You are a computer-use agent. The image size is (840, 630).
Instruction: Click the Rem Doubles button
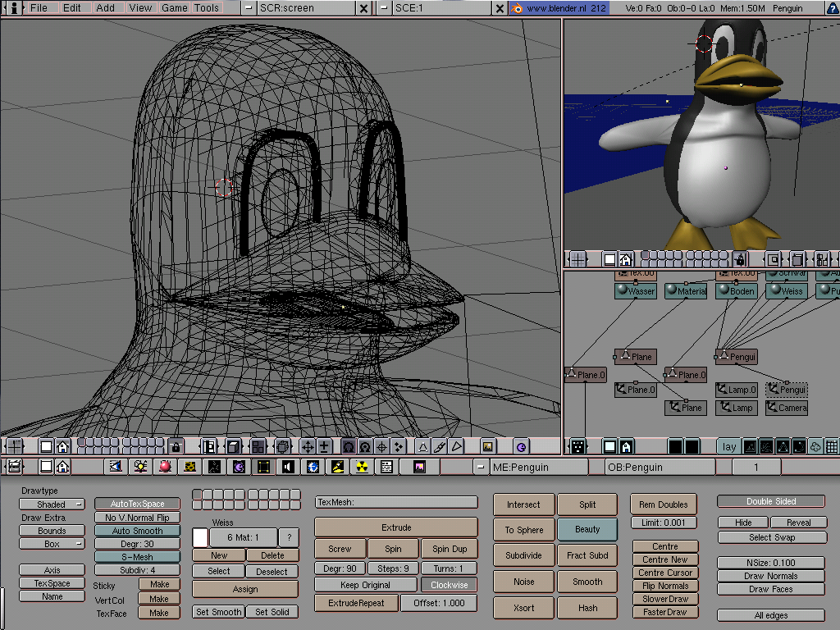(663, 504)
